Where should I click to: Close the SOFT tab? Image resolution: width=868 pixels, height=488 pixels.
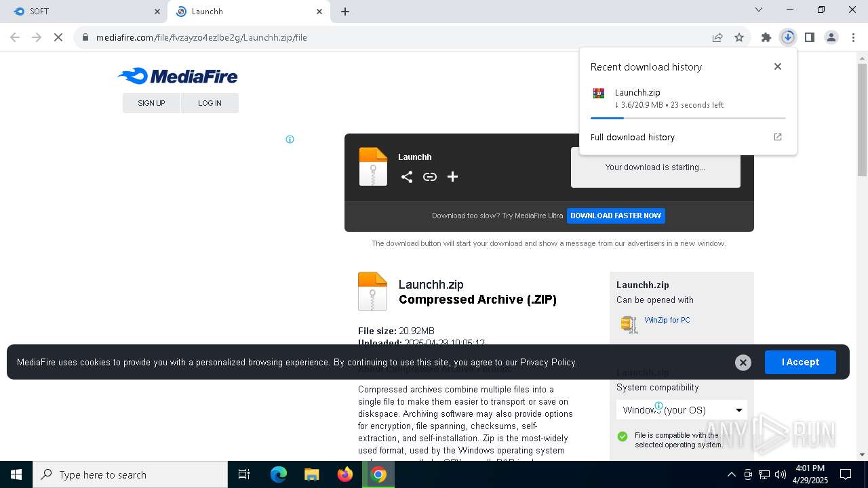[157, 12]
